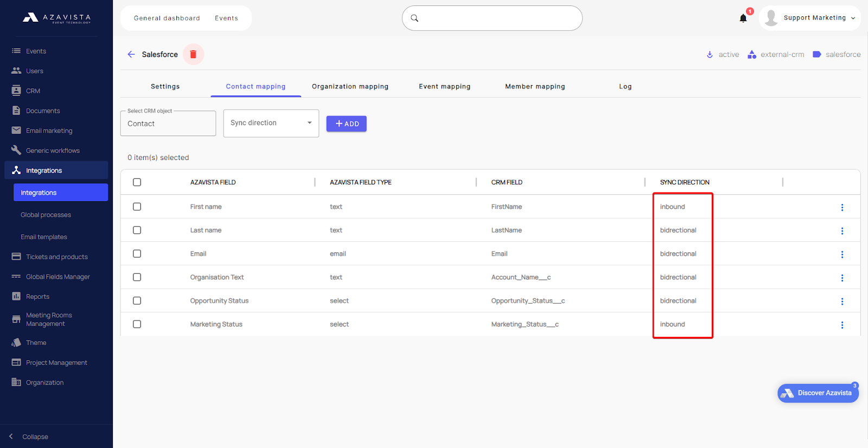Click the Integrations parent menu icon

[16, 170]
